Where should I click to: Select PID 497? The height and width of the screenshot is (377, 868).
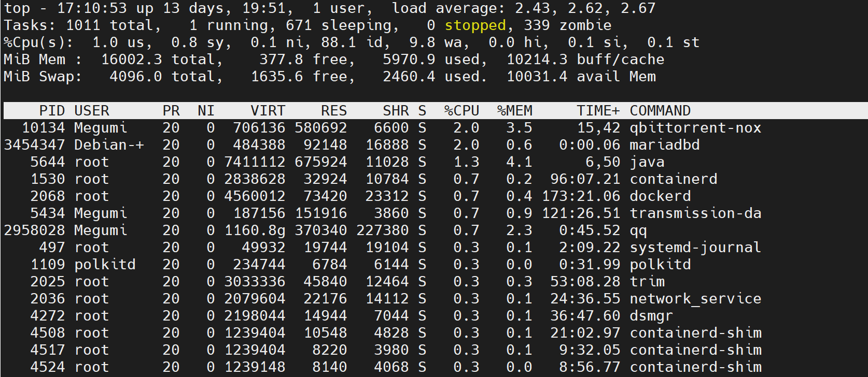(52, 248)
